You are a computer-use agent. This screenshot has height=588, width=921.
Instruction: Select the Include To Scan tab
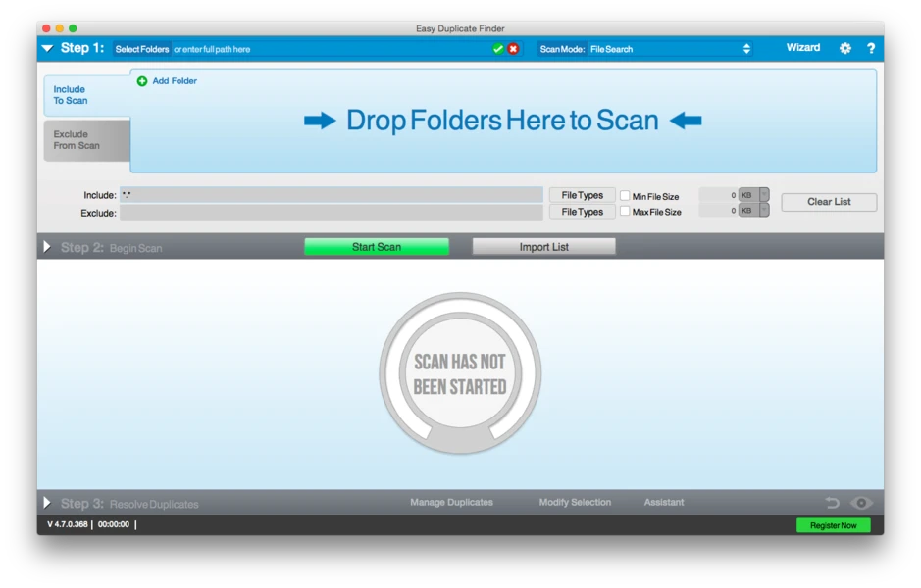click(87, 96)
